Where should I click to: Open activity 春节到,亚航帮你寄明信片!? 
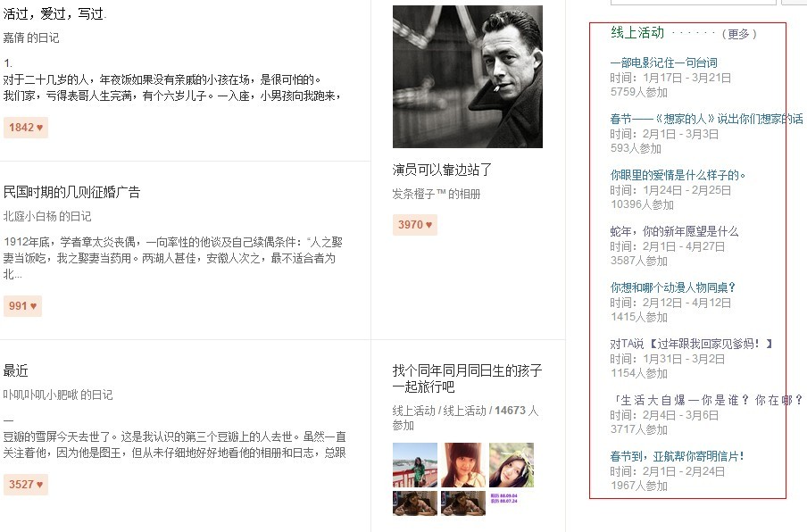(677, 456)
